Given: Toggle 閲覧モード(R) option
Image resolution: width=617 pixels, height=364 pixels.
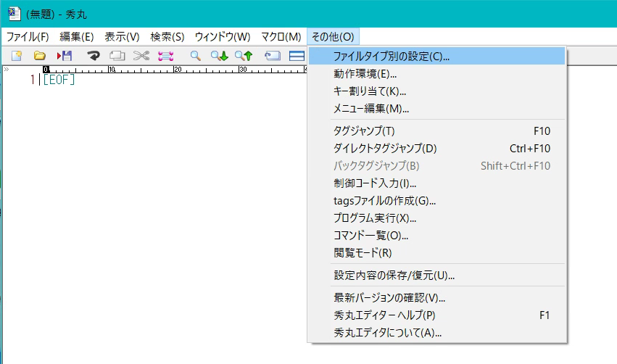Looking at the screenshot, I should pyautogui.click(x=436, y=252).
